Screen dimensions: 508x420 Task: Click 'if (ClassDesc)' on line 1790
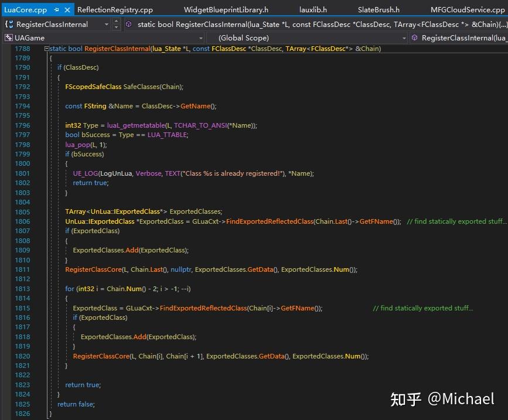(78, 67)
